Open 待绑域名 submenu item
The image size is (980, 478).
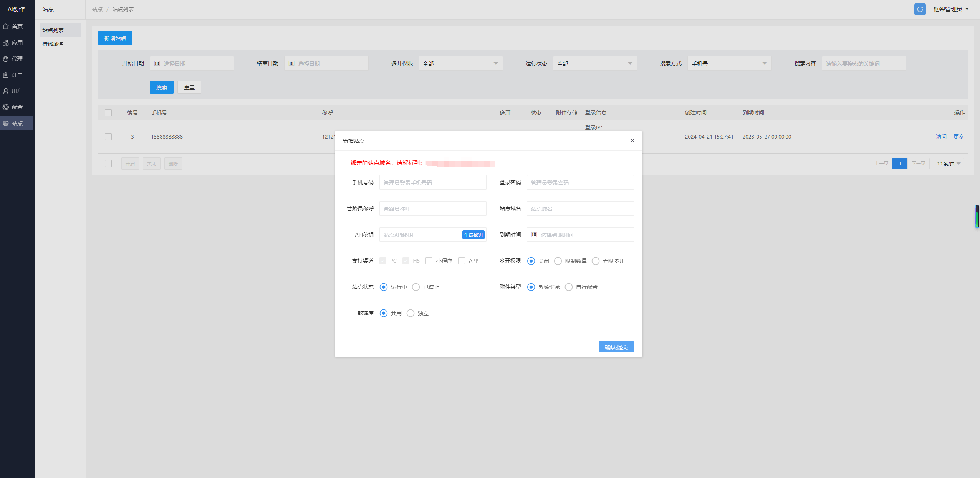(x=53, y=44)
